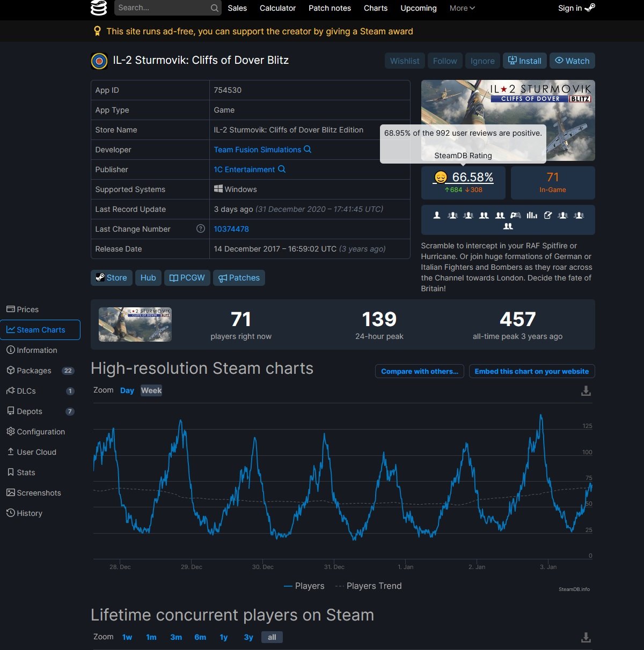Download the lifetime concurrent players chart
This screenshot has width=644, height=650.
tap(586, 637)
